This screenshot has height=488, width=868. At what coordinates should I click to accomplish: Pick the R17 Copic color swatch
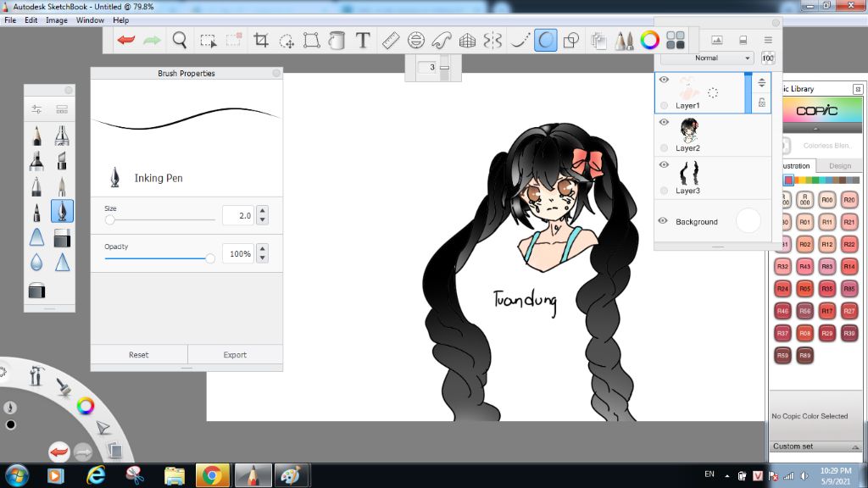827,311
